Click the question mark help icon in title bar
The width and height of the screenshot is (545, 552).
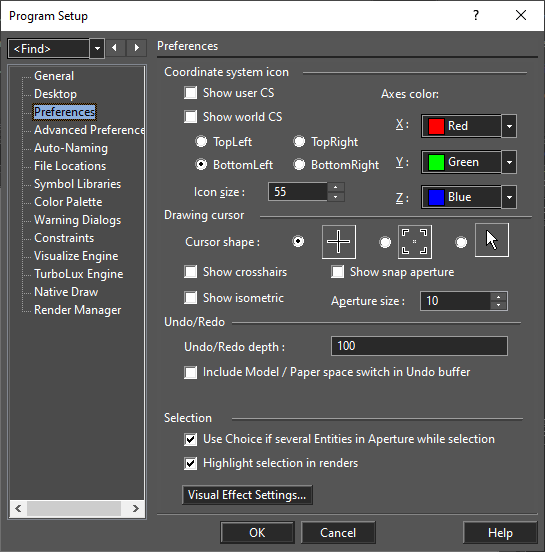tap(476, 15)
